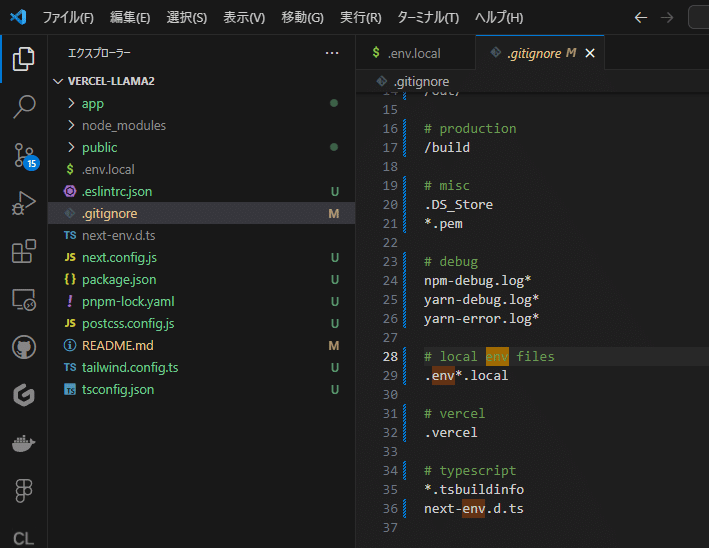
Task: Open the Figma sidebar icon
Action: [x=23, y=492]
